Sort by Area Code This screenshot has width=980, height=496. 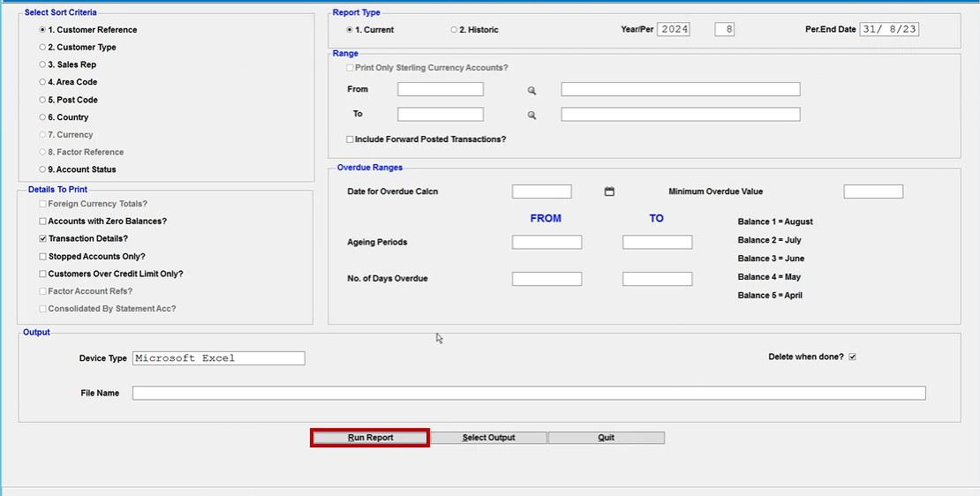pyautogui.click(x=68, y=82)
